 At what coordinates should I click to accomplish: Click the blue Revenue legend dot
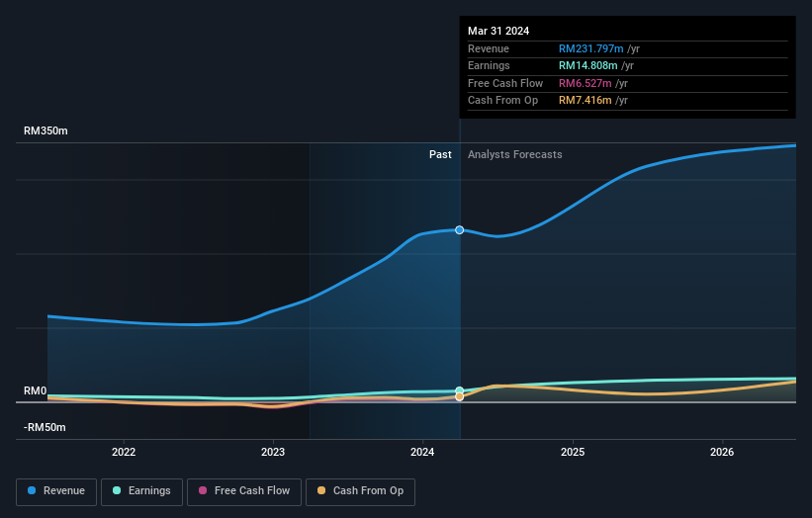click(x=32, y=490)
